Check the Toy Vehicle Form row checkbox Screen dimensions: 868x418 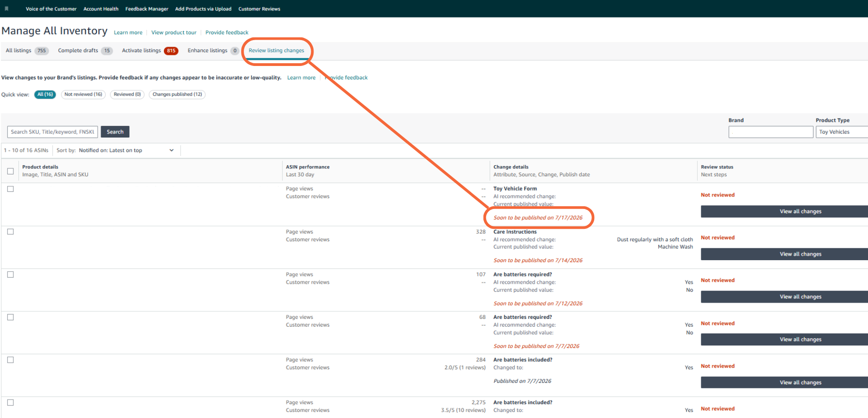coord(11,189)
